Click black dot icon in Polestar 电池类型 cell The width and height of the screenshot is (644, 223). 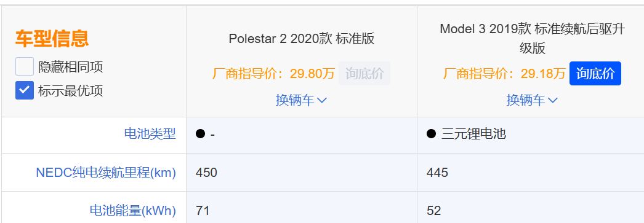click(x=200, y=134)
